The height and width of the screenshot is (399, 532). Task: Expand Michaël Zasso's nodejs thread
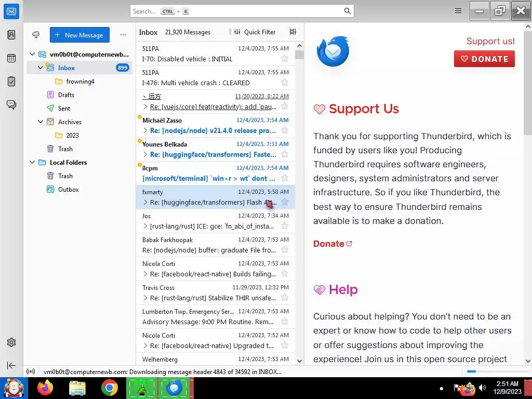(x=145, y=130)
